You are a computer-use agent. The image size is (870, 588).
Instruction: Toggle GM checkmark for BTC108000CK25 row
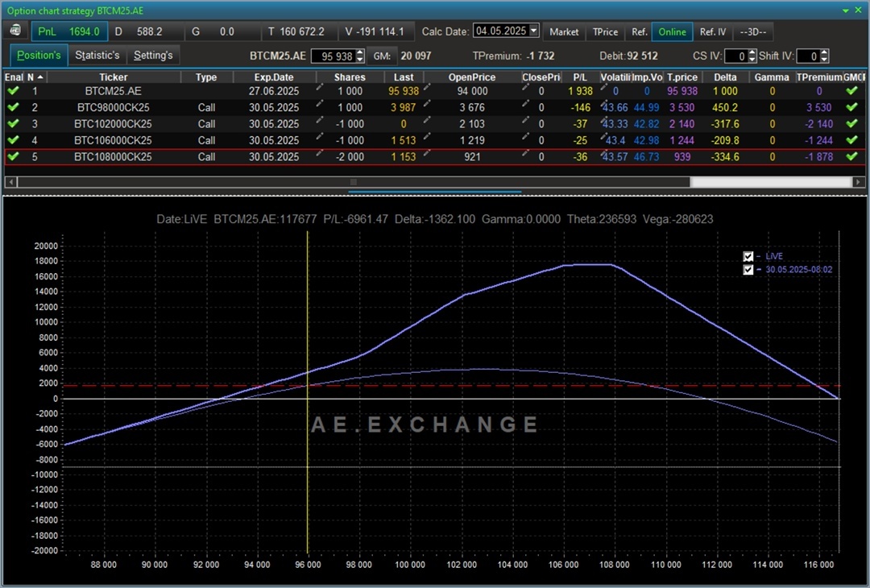(852, 156)
